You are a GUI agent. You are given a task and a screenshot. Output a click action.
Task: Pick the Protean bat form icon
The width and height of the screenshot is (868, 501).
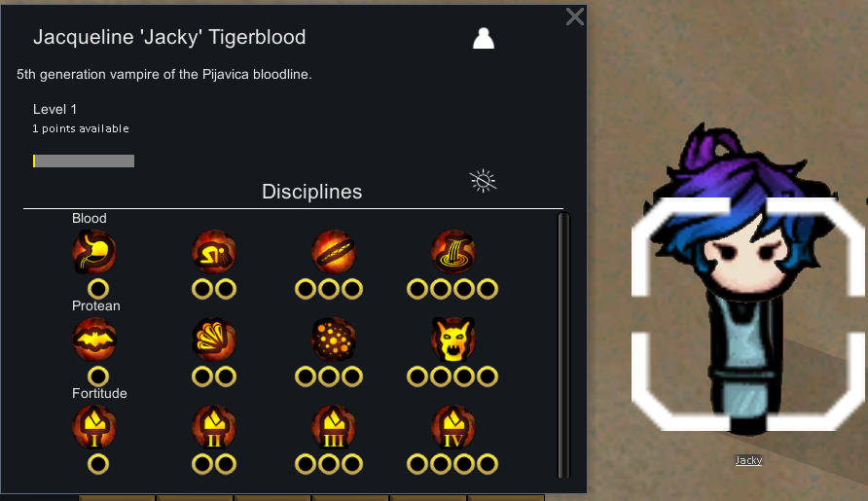(94, 340)
